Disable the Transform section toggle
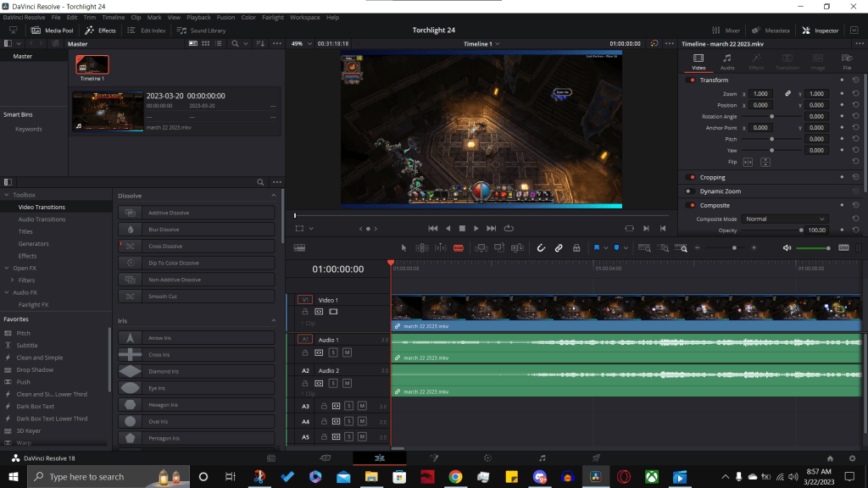This screenshot has height=488, width=868. click(691, 80)
